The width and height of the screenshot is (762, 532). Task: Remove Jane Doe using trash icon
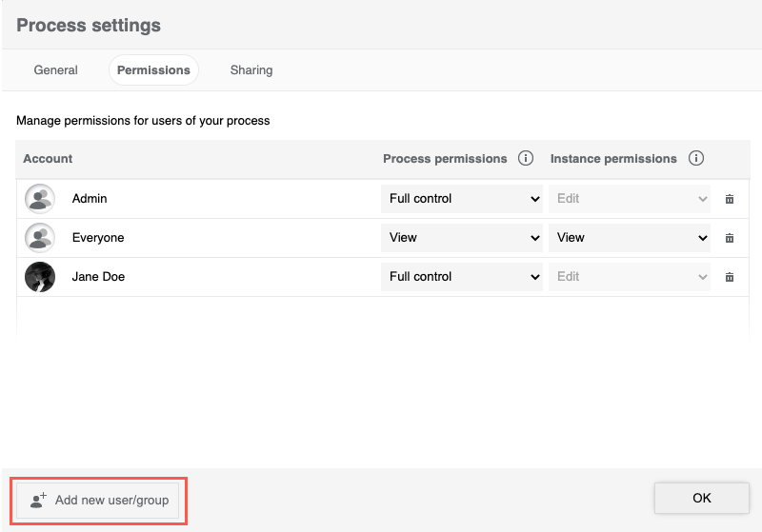point(730,277)
